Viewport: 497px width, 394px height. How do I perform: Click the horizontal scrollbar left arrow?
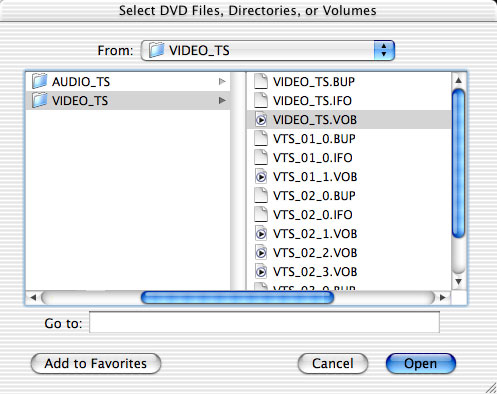click(33, 297)
